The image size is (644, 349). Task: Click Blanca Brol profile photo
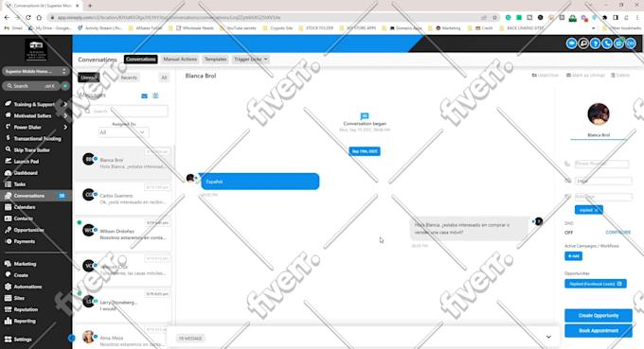599,114
